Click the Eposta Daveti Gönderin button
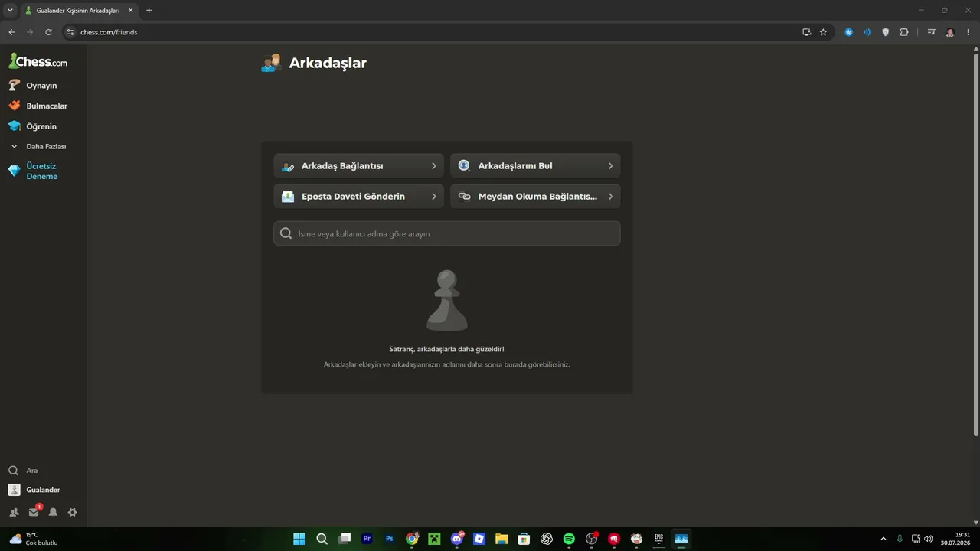 click(358, 196)
